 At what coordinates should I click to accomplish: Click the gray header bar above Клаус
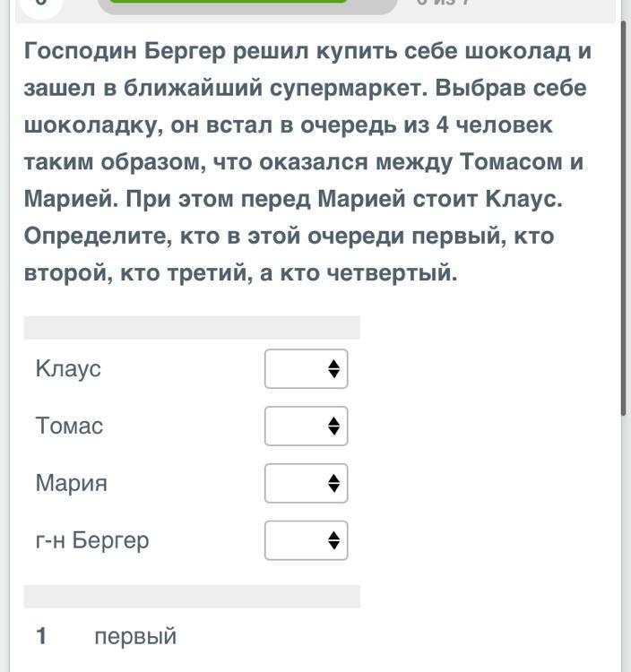tap(191, 327)
